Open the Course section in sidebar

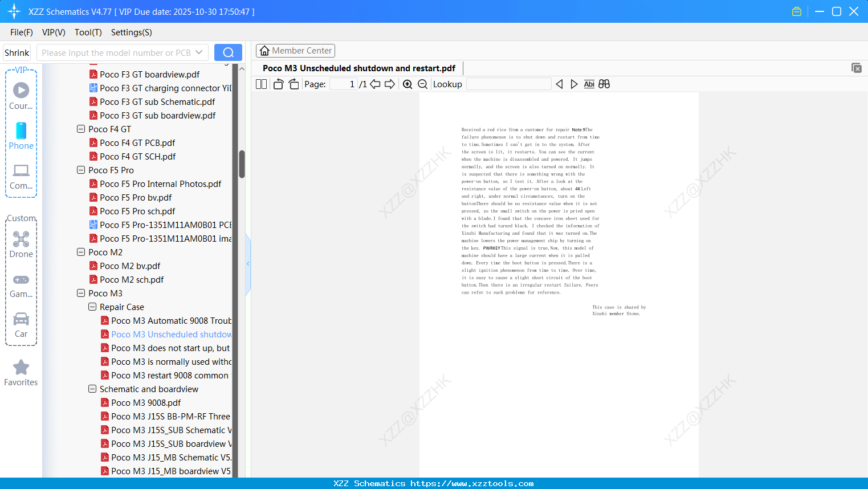(x=21, y=96)
